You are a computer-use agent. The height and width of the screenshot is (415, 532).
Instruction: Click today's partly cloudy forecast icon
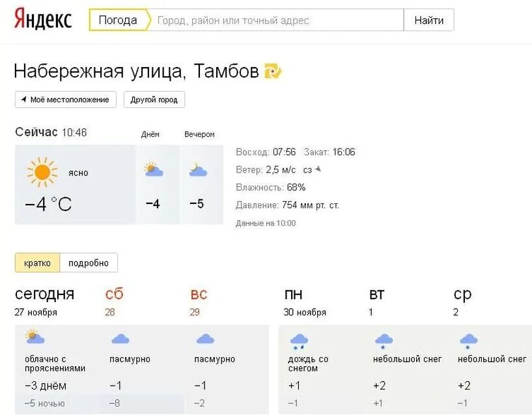(x=35, y=337)
